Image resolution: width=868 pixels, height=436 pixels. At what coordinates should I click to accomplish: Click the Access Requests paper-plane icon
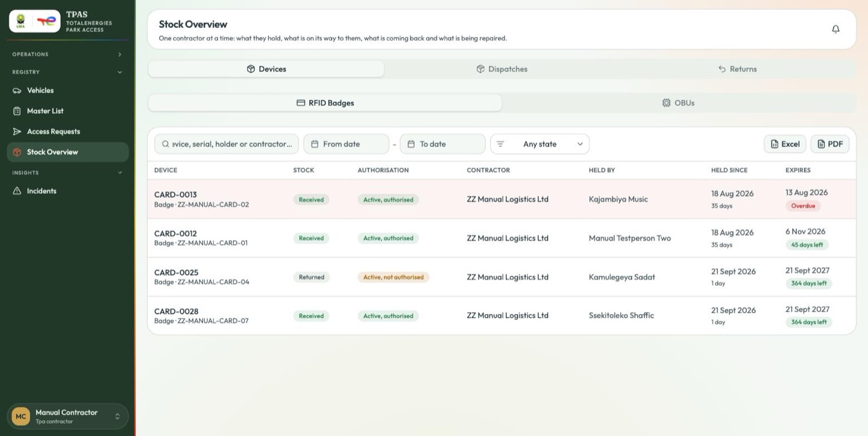pos(17,131)
